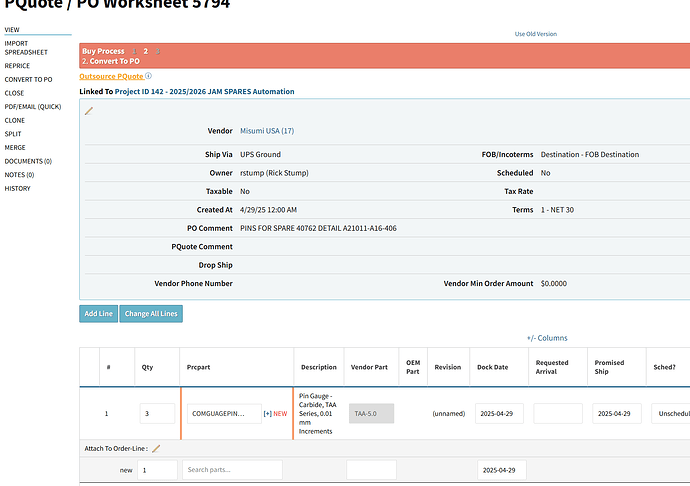Open PDF/EMAIL (QUICK) sidebar option
Image resolution: width=690 pixels, height=486 pixels.
click(x=33, y=107)
